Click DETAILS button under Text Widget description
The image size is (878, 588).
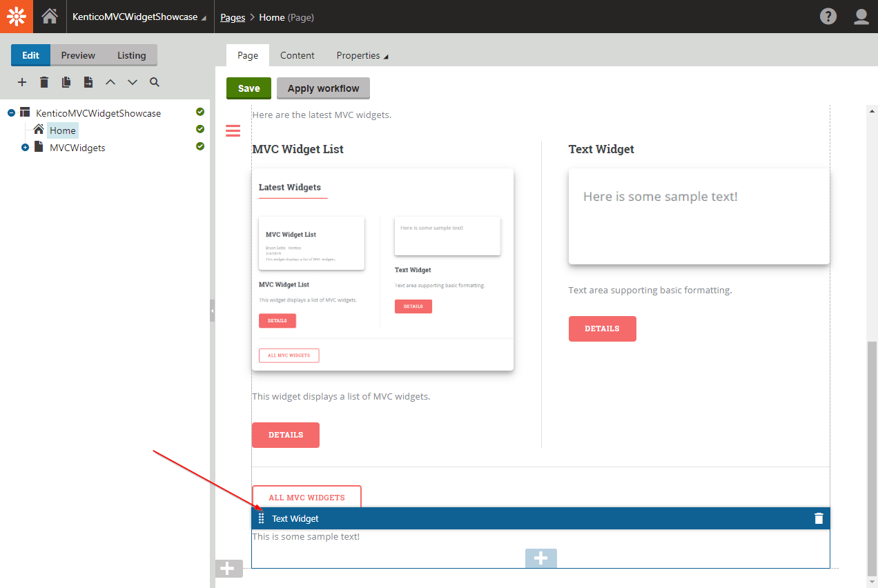click(602, 329)
